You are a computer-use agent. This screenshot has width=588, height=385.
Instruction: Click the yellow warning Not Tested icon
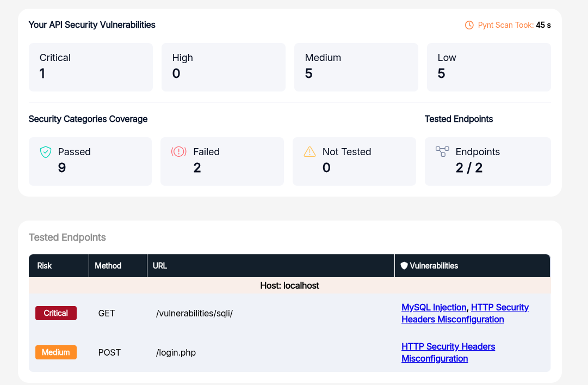(310, 152)
